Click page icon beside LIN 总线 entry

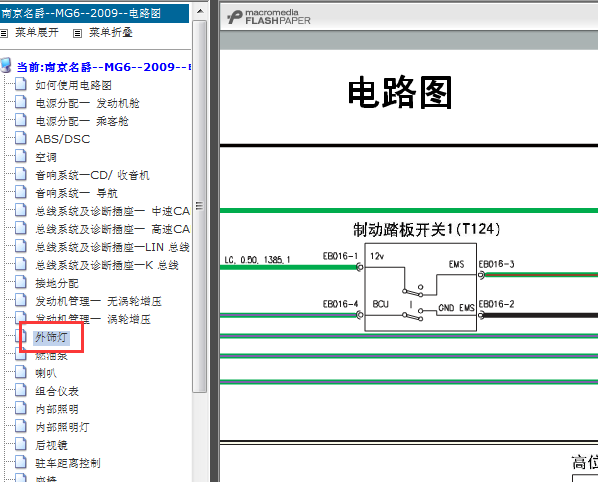[x=21, y=246]
